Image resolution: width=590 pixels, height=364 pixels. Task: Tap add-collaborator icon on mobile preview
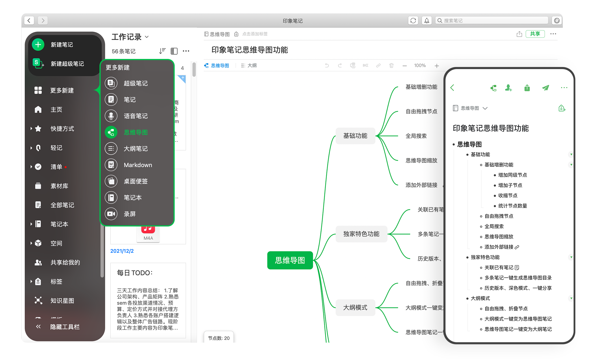pos(508,88)
